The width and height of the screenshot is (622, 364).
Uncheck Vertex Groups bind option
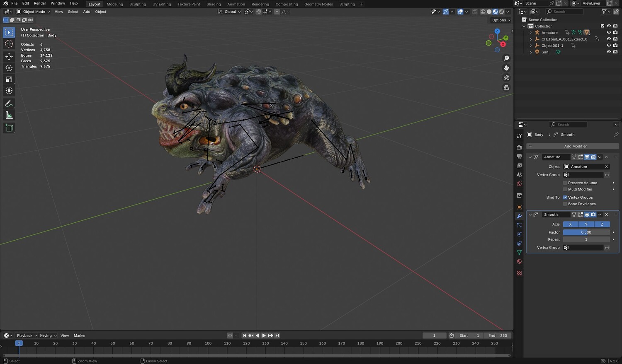coord(565,198)
